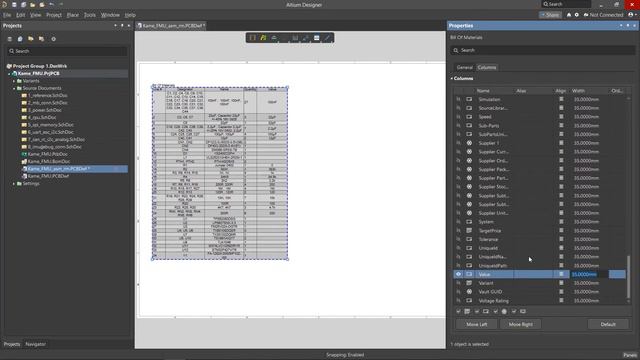This screenshot has height=360, width=640.
Task: Click the Projects panel search field
Action: tap(67, 51)
